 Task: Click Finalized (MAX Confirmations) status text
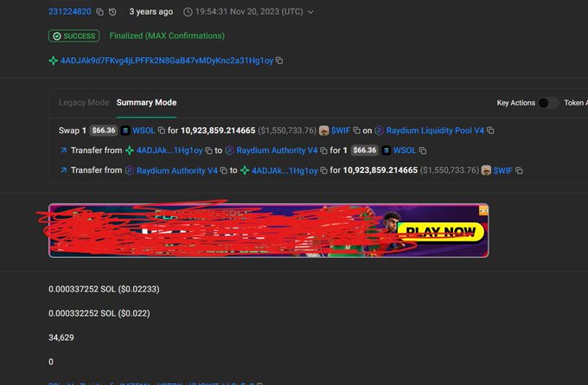[x=167, y=36]
